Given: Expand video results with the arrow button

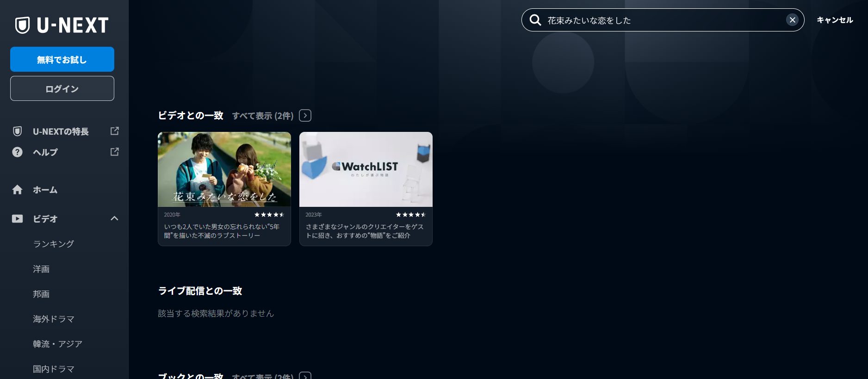Looking at the screenshot, I should pos(305,115).
